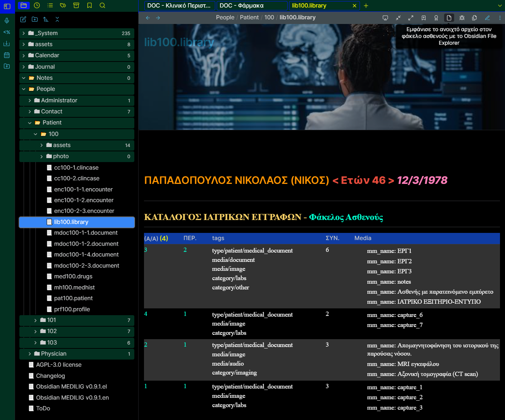505x420 pixels.
Task: Click the copy documents icon
Action: 475,18
